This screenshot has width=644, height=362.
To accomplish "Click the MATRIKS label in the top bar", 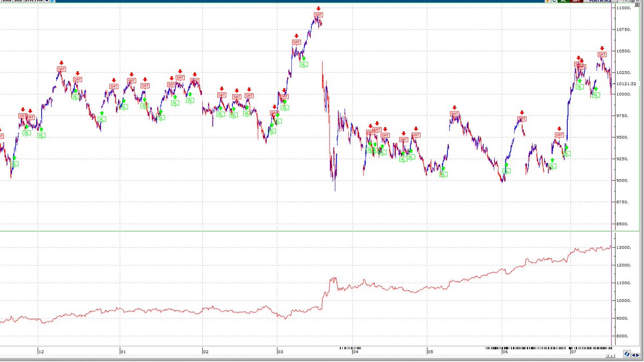I will [x=600, y=2].
